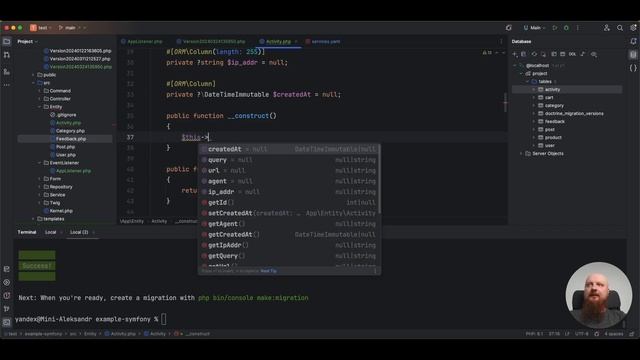Select the activity table in Database

click(x=552, y=89)
